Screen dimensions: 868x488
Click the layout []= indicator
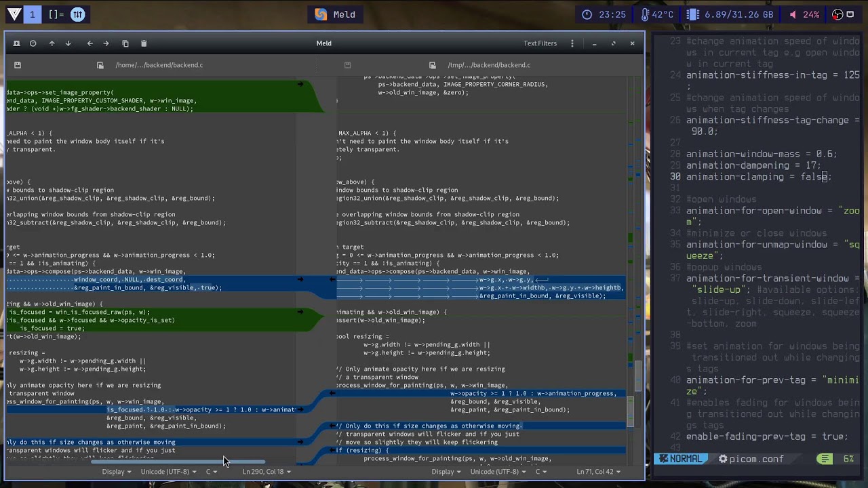[x=56, y=14]
